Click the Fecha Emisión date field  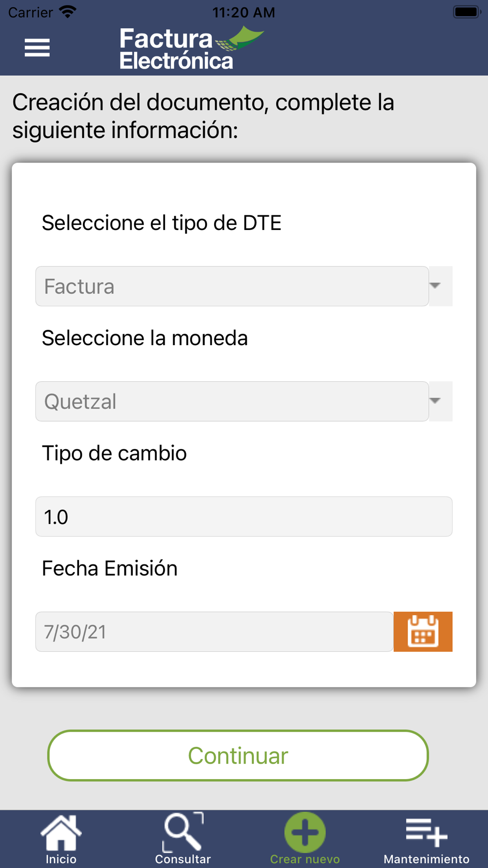point(214,632)
